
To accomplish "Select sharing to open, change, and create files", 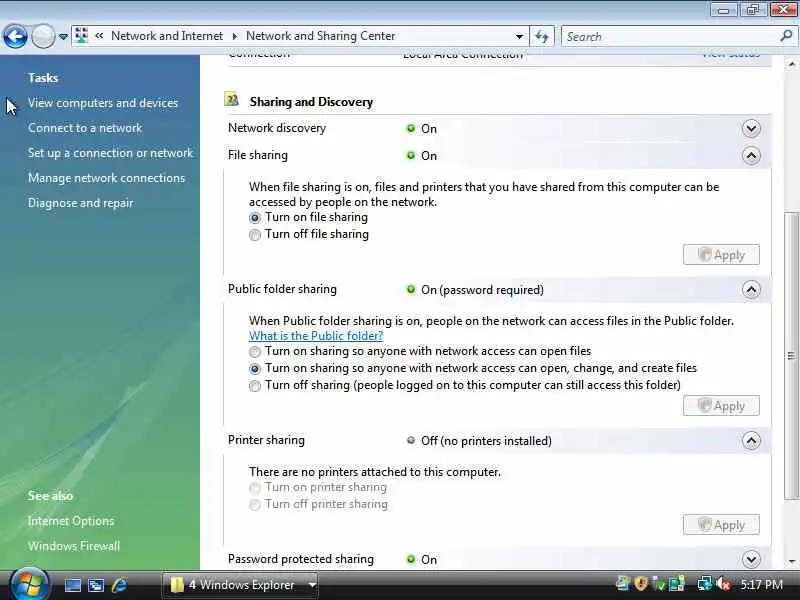I will click(255, 368).
